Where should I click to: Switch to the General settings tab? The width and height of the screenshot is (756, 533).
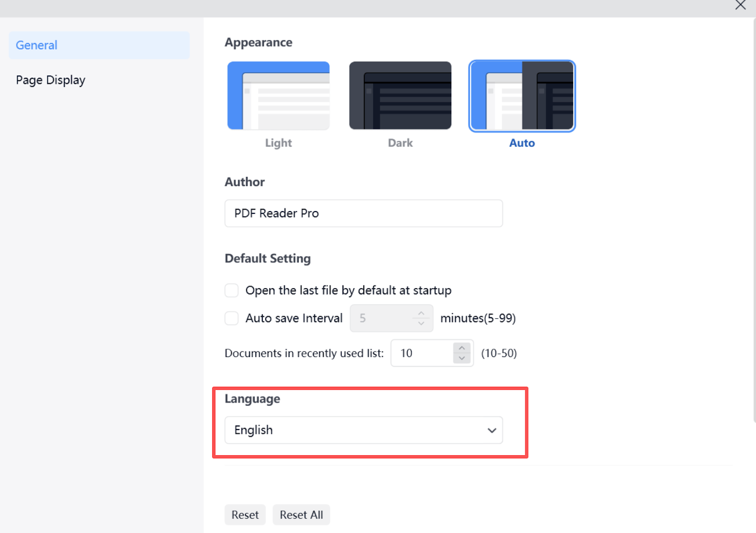click(x=99, y=45)
